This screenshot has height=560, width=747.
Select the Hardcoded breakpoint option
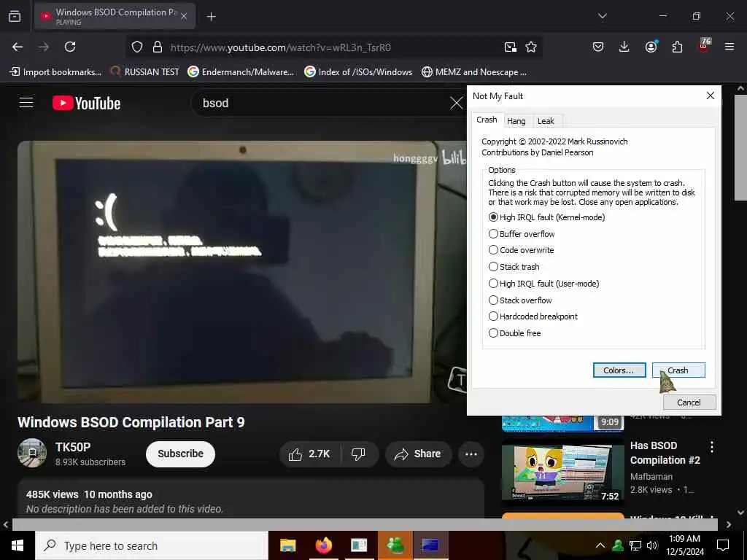point(533,316)
